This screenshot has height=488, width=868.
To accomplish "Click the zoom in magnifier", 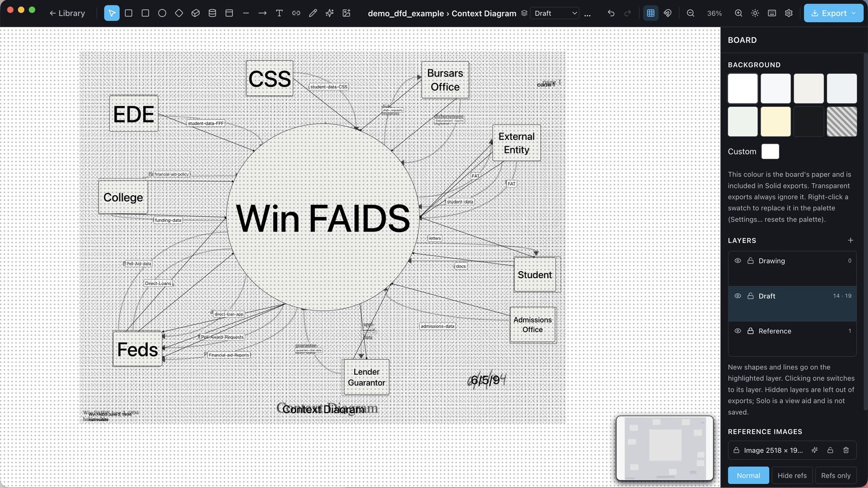I will (x=738, y=13).
